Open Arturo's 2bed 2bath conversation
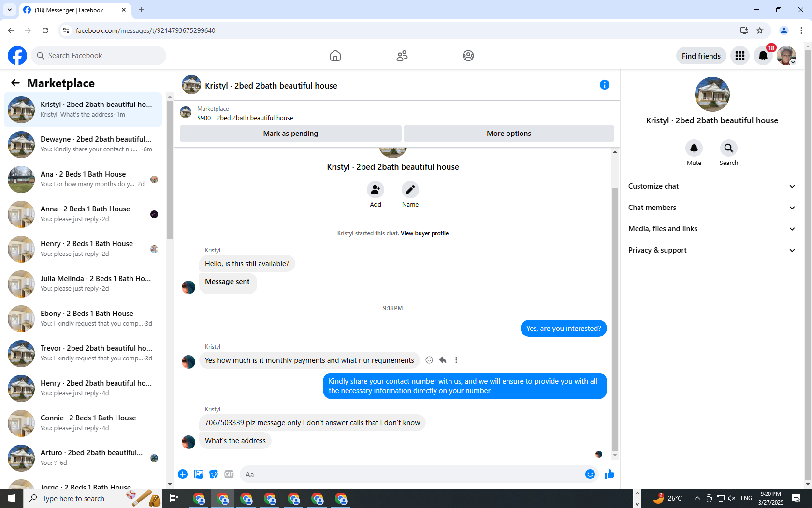 click(x=83, y=458)
